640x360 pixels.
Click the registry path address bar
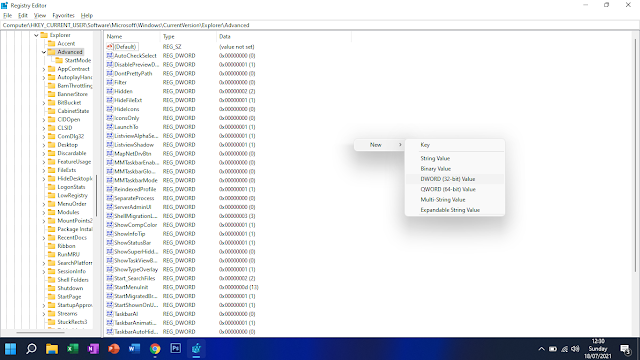(320, 25)
